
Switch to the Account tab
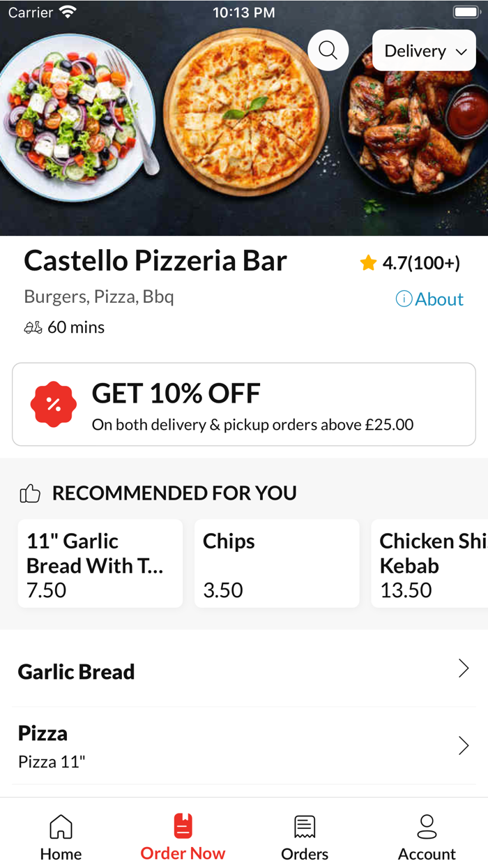pyautogui.click(x=426, y=836)
